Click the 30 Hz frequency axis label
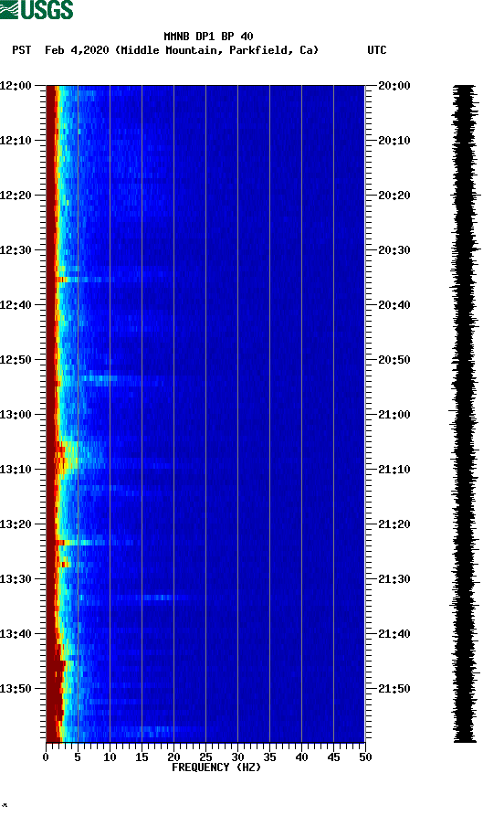Viewport: 504px width, 815px height. 238,757
